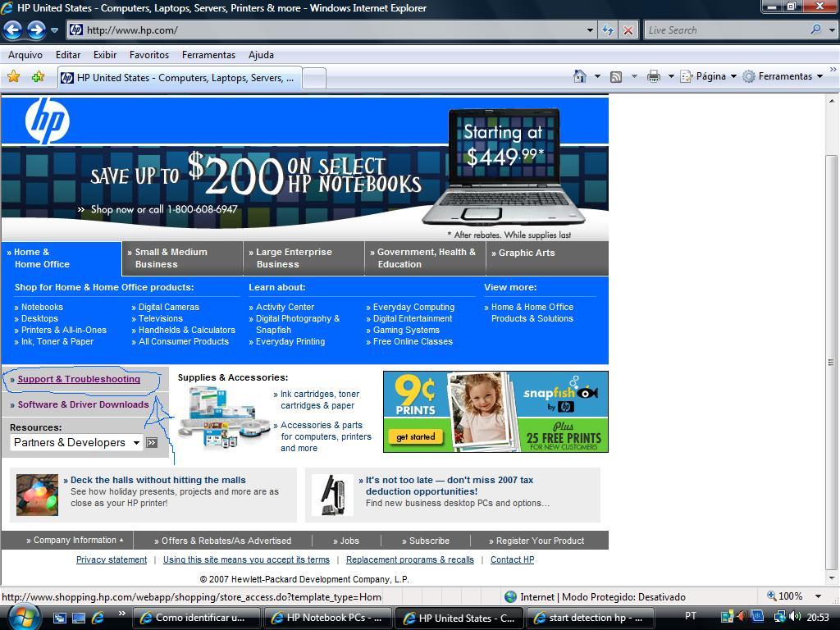Click Software & Driver Downloads link
This screenshot has width=840, height=630.
[x=83, y=404]
